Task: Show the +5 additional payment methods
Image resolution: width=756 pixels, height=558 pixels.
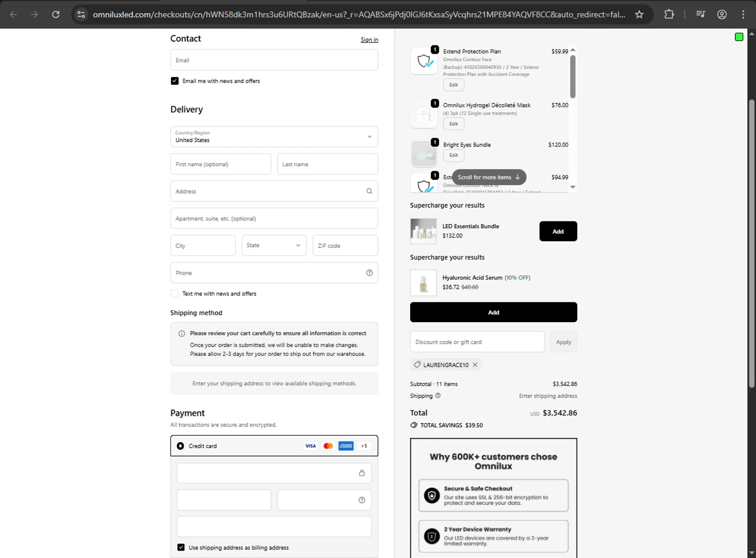Action: point(364,446)
